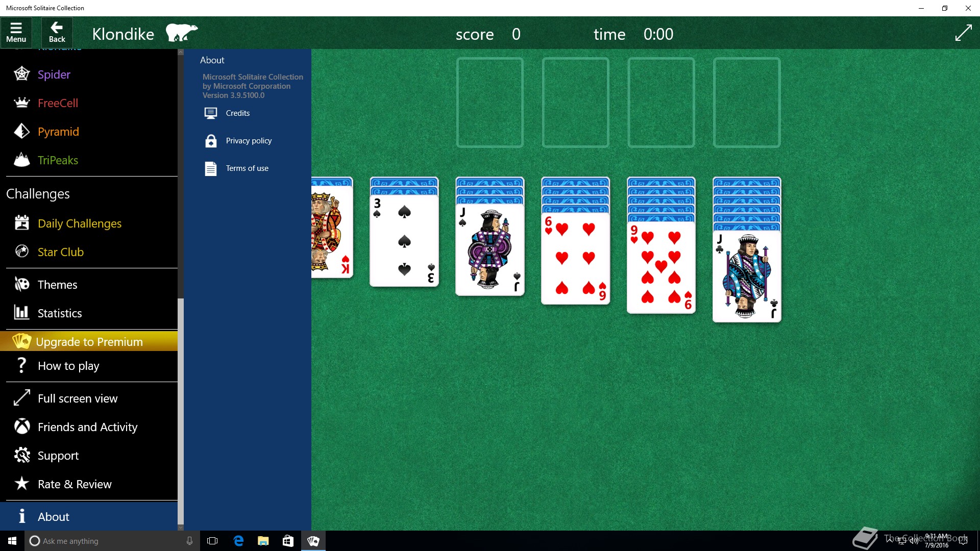Viewport: 980px width, 551px height.
Task: Click the Klondike polar bear logo
Action: pyautogui.click(x=181, y=32)
